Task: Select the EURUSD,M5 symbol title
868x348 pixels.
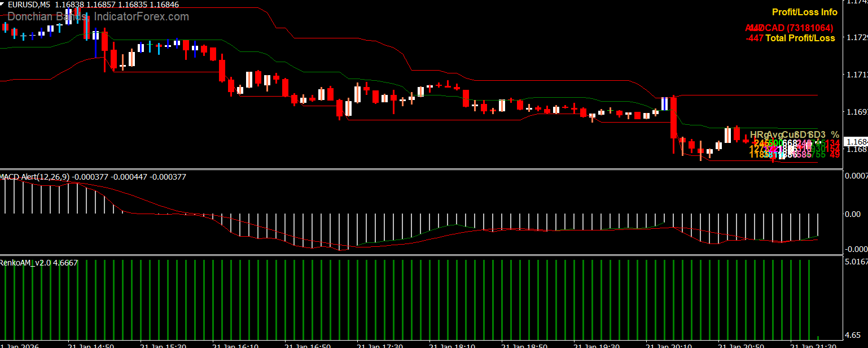Action: pos(29,5)
